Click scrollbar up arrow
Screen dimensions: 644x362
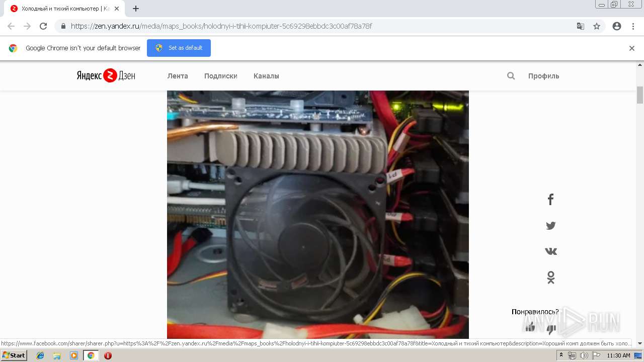click(x=640, y=65)
